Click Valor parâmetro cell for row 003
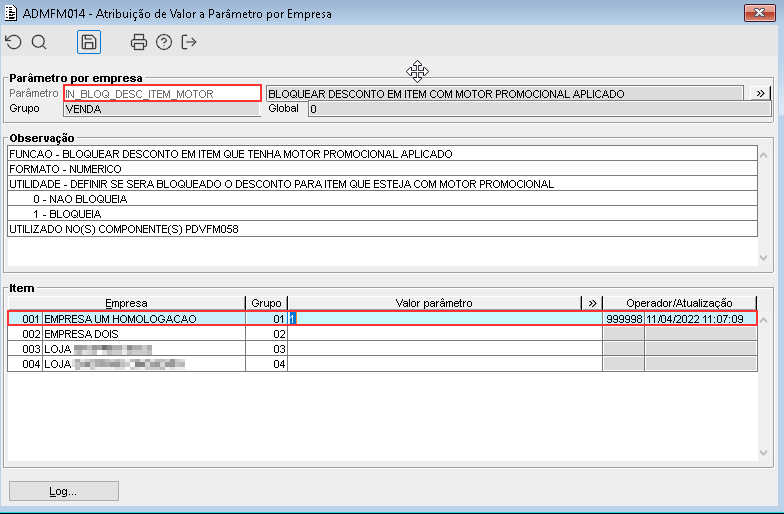The height and width of the screenshot is (514, 784). (x=444, y=348)
